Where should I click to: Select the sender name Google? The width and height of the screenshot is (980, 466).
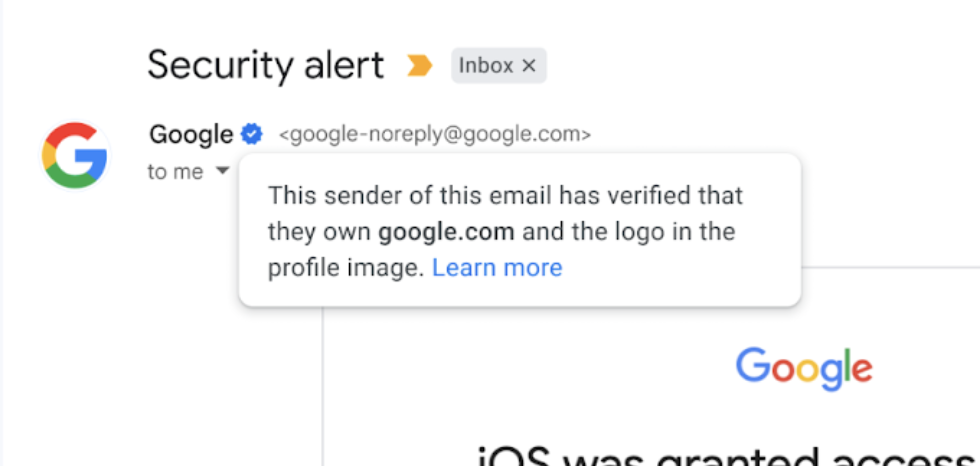191,134
